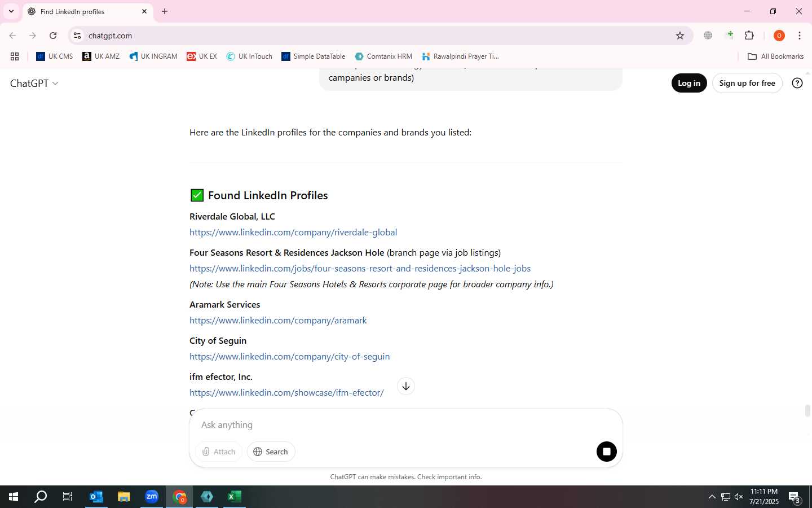Open the UK InTouch bookmark
The image size is (812, 508).
point(249,56)
